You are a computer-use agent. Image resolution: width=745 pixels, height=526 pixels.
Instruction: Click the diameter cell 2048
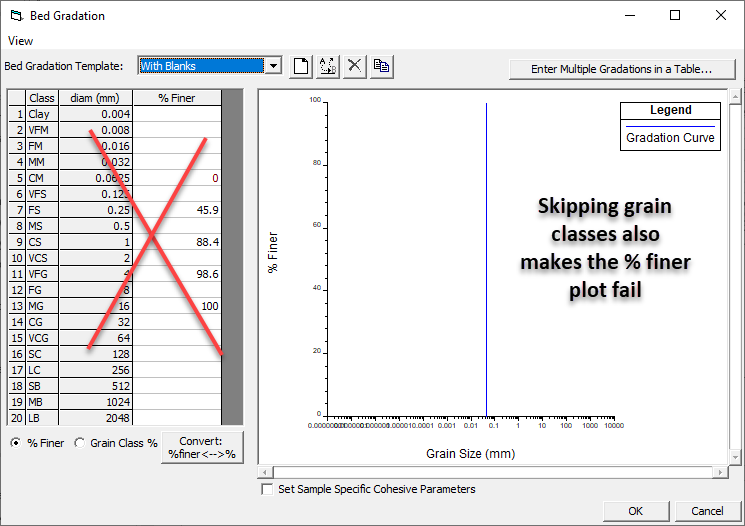(x=95, y=418)
